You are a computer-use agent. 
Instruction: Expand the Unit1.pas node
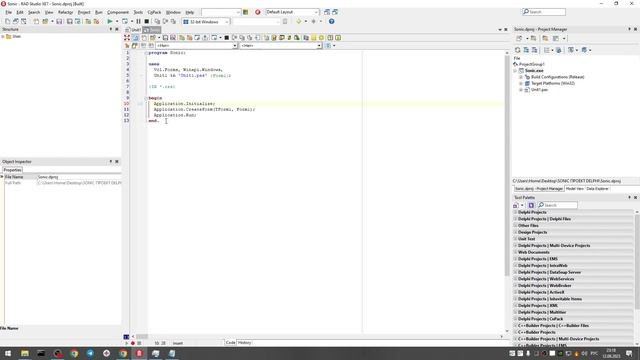[x=521, y=90]
